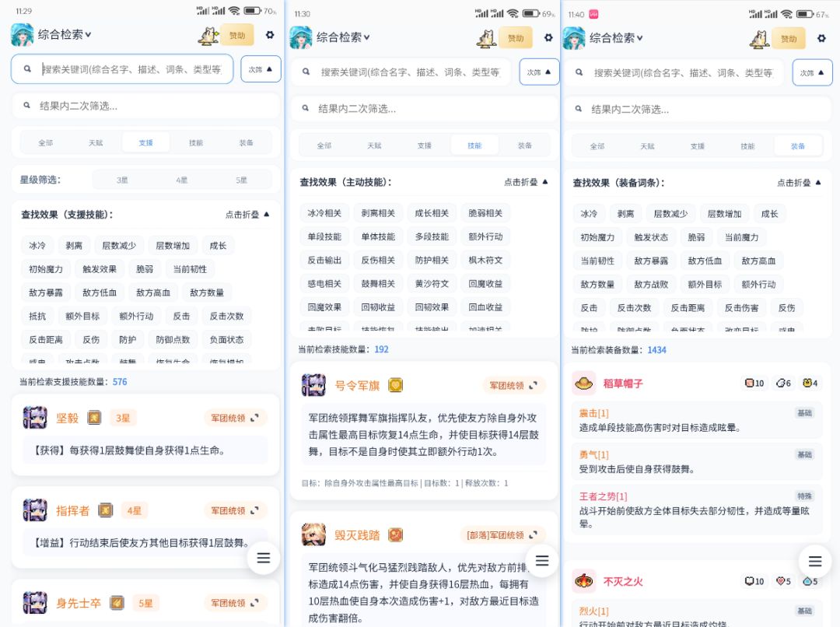Screen dimensions: 840x627
Task: Select the 技能 tab in the 11:30 screen
Action: tap(474, 145)
